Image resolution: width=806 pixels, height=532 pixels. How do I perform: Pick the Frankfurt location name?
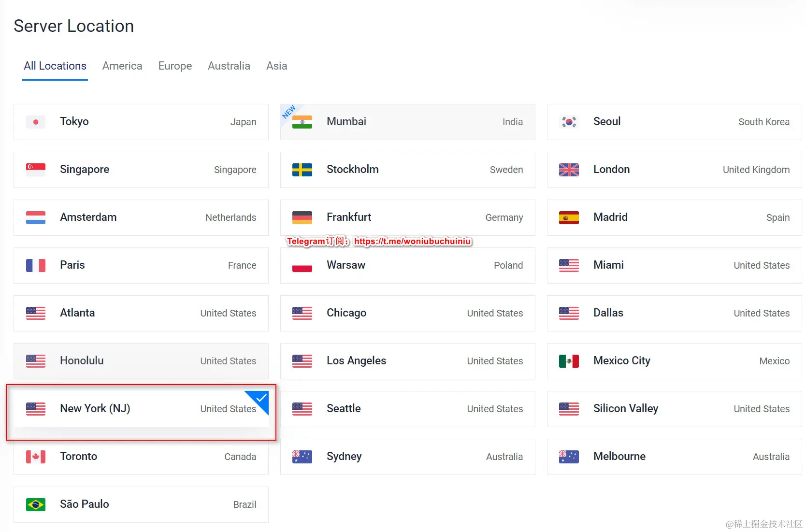click(349, 217)
